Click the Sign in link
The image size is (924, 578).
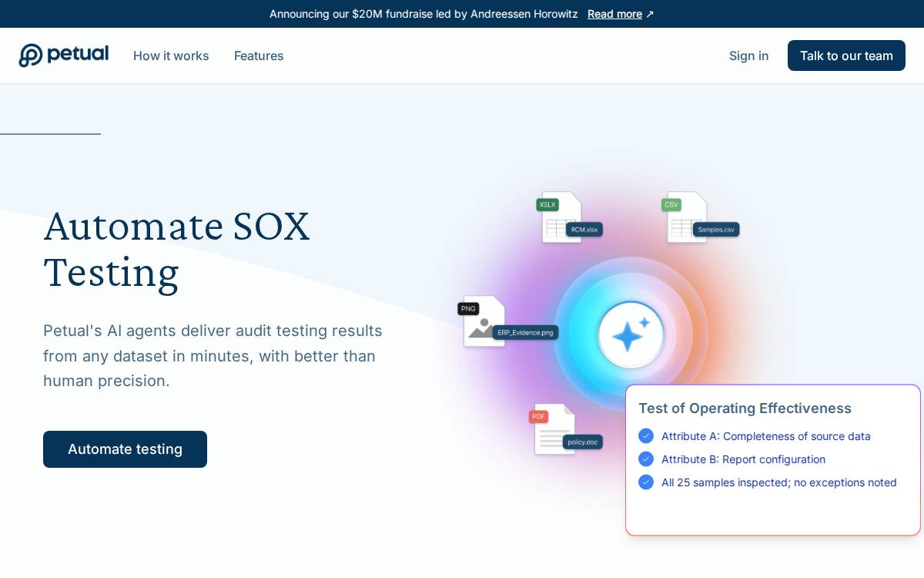click(748, 55)
